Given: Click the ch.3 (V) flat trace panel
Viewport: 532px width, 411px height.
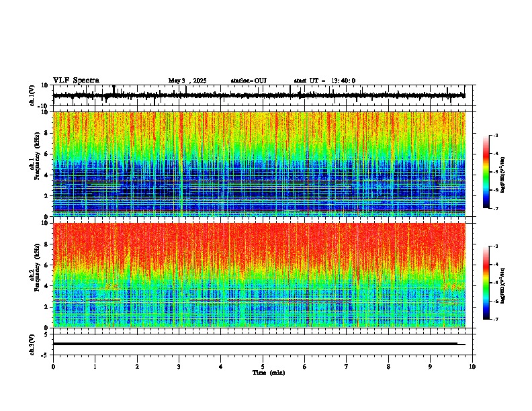Looking at the screenshot, I should coord(263,345).
